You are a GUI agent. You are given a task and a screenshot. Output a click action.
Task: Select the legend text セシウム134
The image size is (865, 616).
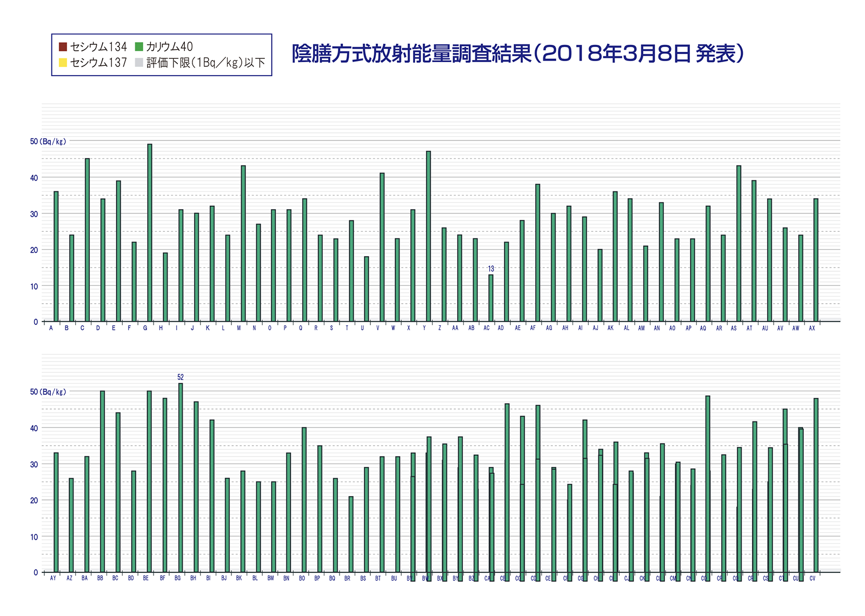pos(98,46)
